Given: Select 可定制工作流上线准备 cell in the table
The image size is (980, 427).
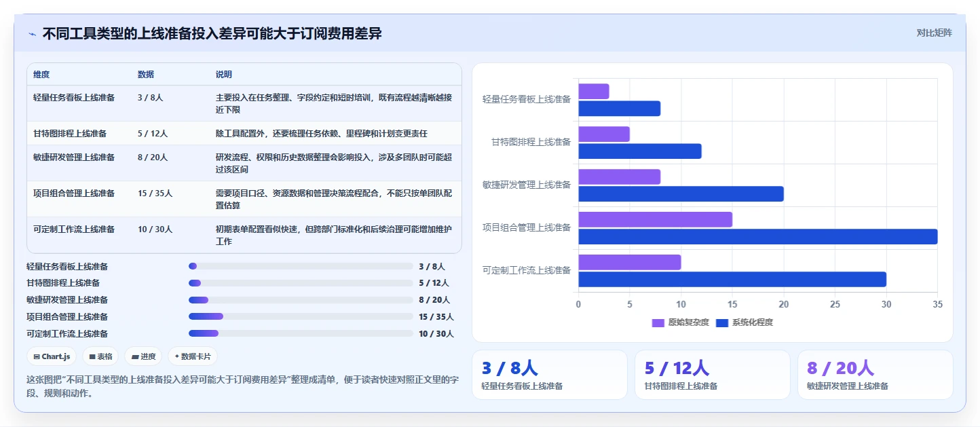Looking at the screenshot, I should click(74, 229).
